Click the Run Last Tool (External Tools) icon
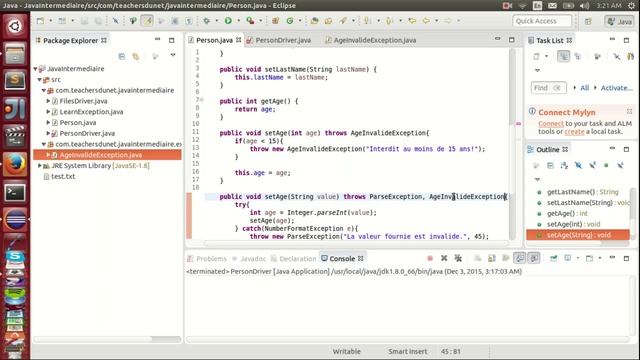The height and width of the screenshot is (360, 640). click(250, 21)
